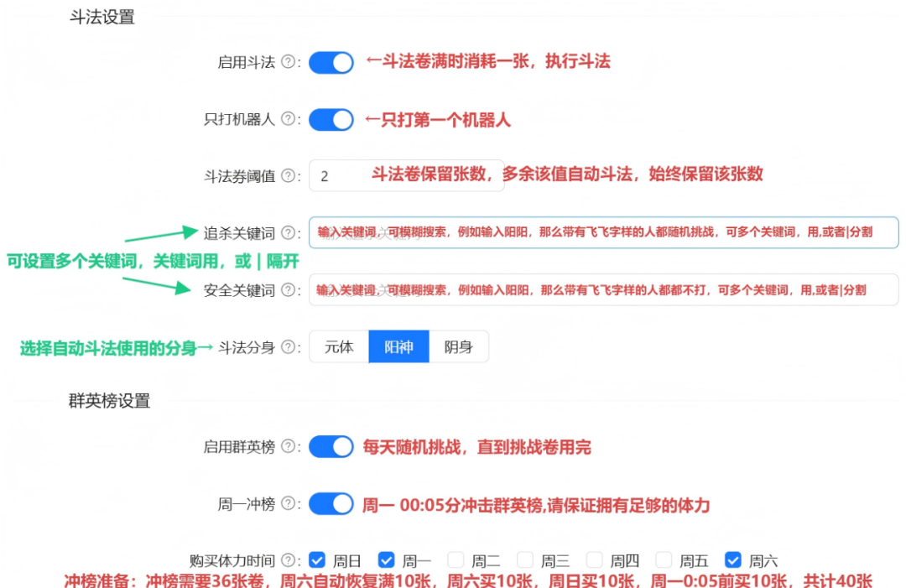Turn off 只打机器人 toggle
The height and width of the screenshot is (588, 906).
[331, 120]
